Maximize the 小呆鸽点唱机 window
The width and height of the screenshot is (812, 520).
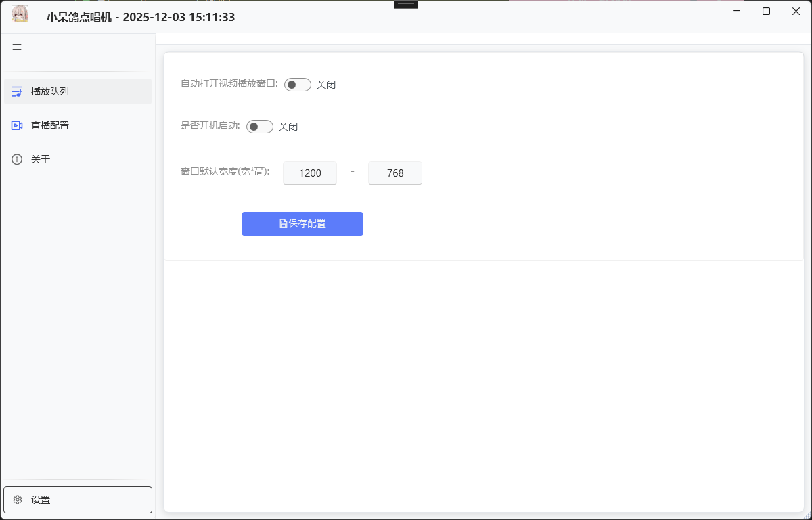[766, 12]
